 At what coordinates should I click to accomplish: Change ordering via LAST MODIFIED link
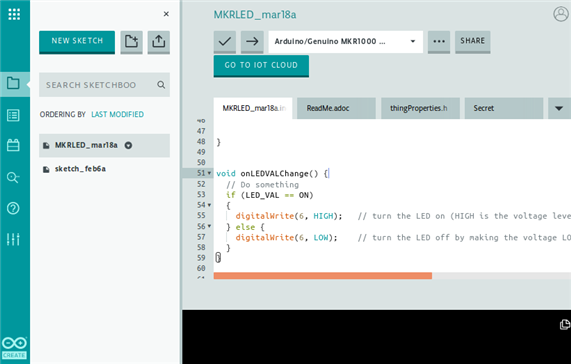(x=117, y=114)
